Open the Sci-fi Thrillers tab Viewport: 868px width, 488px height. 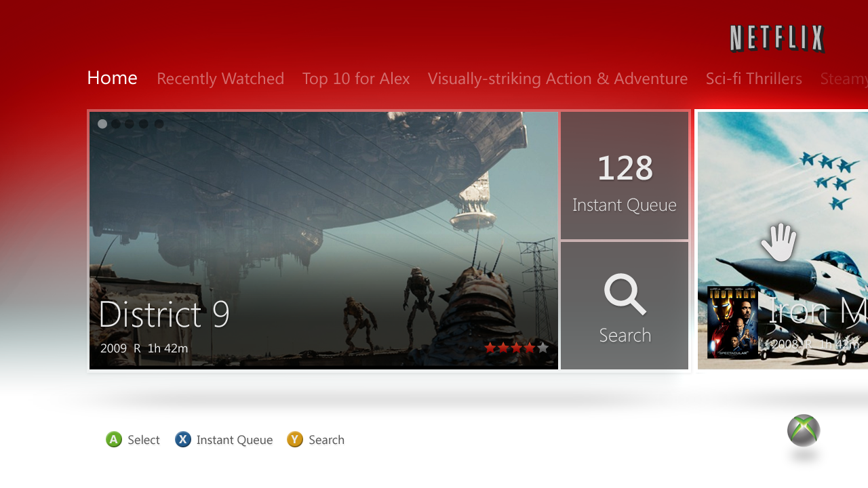pos(754,79)
